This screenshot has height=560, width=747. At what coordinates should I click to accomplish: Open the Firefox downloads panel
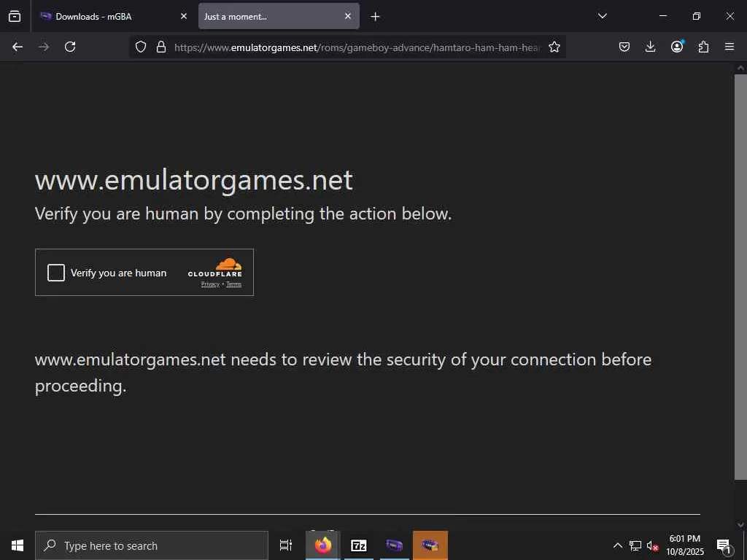tap(650, 47)
